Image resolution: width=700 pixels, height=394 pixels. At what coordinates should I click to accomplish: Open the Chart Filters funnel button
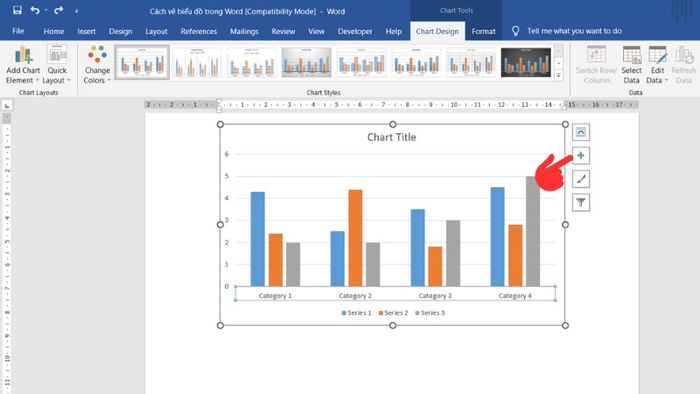[581, 203]
